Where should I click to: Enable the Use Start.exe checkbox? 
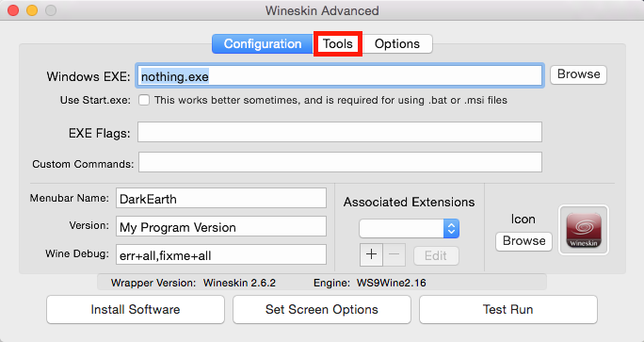(144, 100)
